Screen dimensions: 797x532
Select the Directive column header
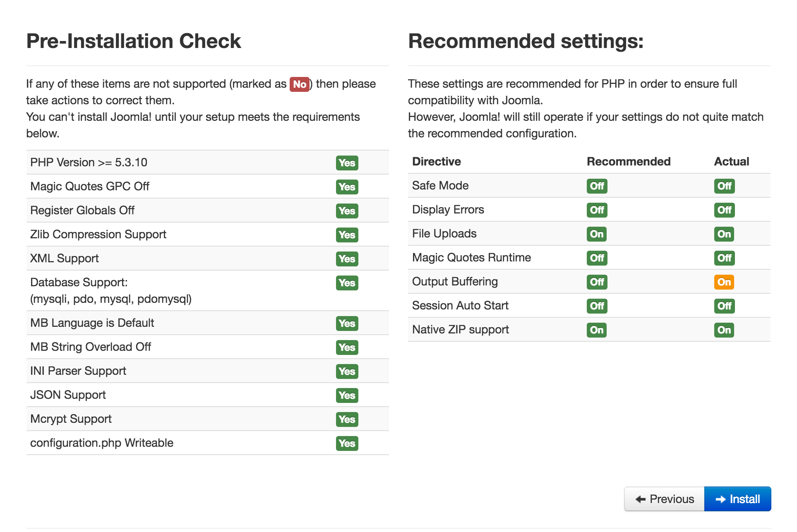pyautogui.click(x=436, y=161)
